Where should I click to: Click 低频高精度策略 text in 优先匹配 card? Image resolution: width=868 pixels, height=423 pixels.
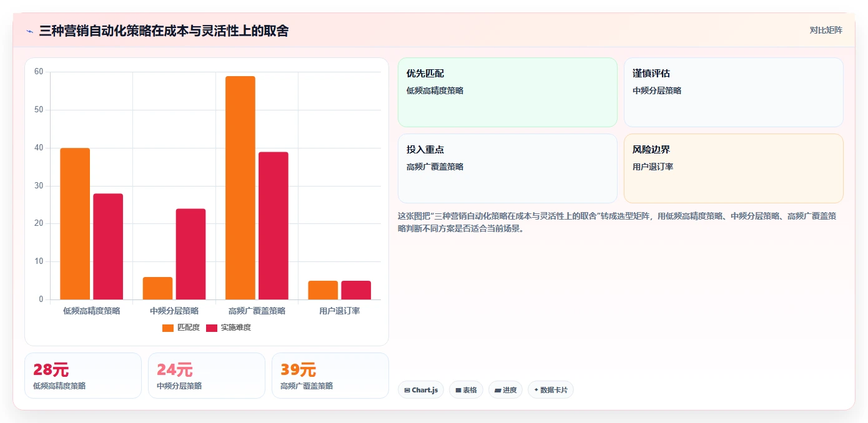coord(435,90)
